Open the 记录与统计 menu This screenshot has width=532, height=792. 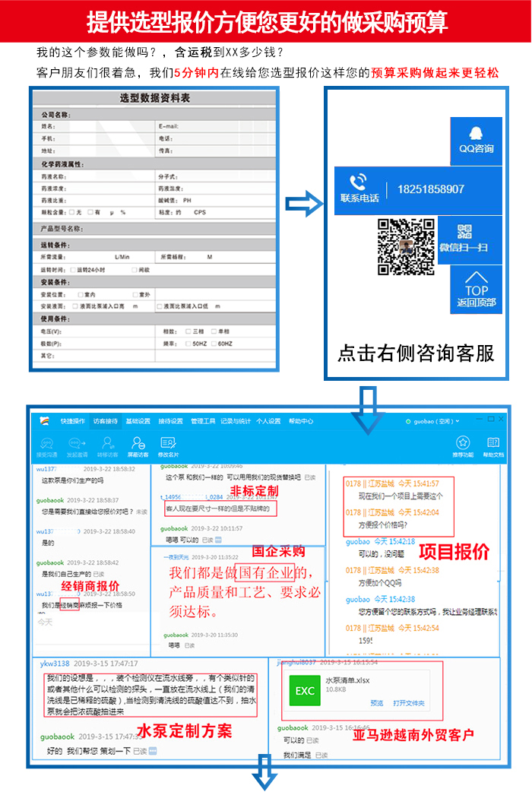click(x=236, y=421)
